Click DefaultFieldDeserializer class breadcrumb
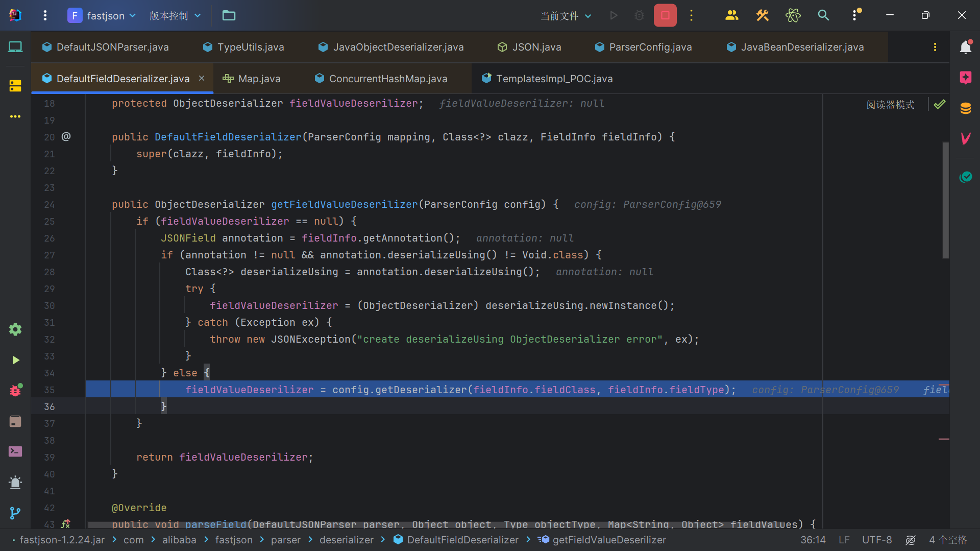This screenshot has width=980, height=551. 456,540
